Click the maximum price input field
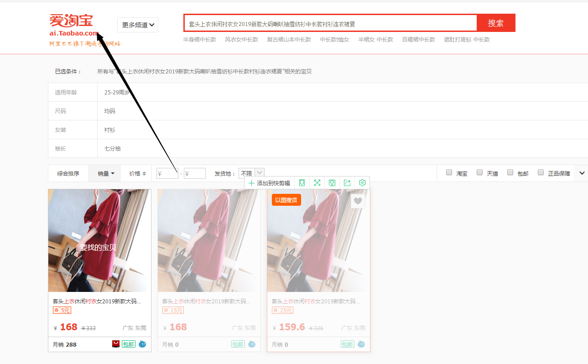Image resolution: width=588 pixels, height=364 pixels. pos(195,173)
